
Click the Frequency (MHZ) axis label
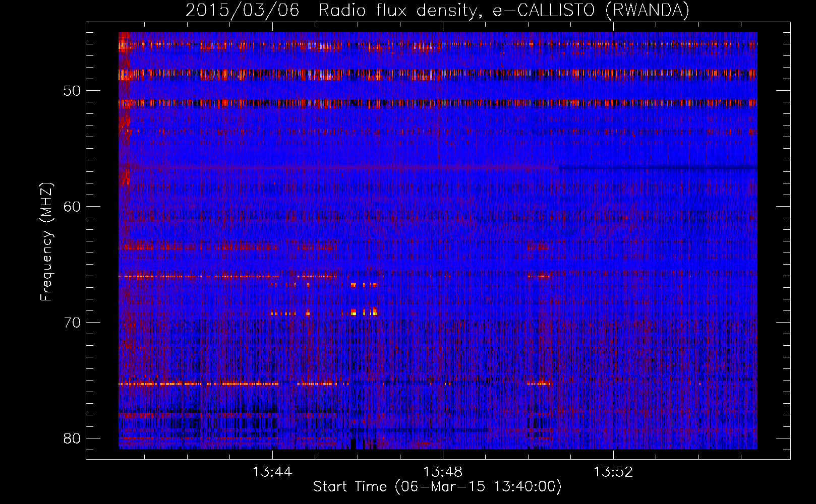point(46,242)
